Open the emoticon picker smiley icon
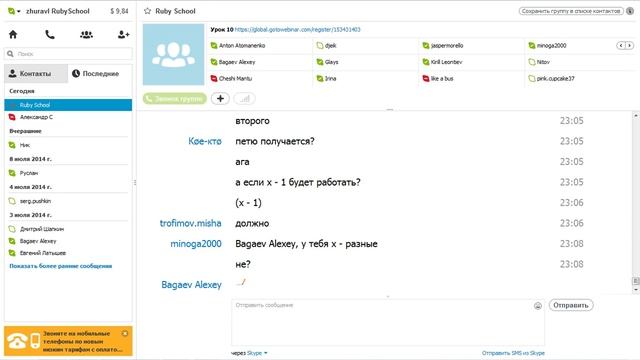Viewport: 640px width, 360px height. point(538,306)
